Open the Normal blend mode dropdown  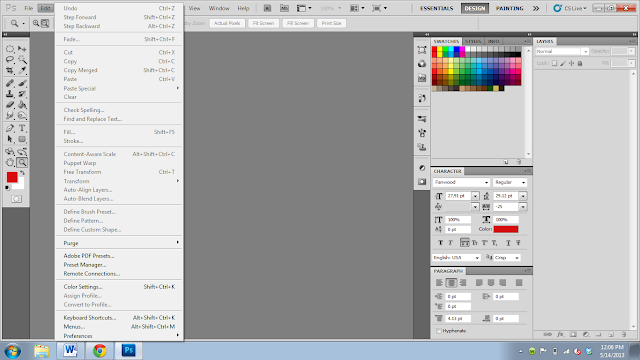coord(562,51)
